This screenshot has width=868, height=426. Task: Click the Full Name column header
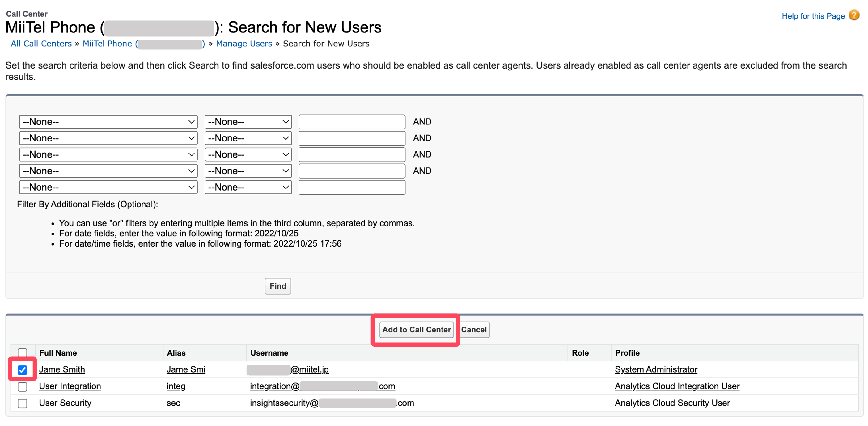click(58, 353)
